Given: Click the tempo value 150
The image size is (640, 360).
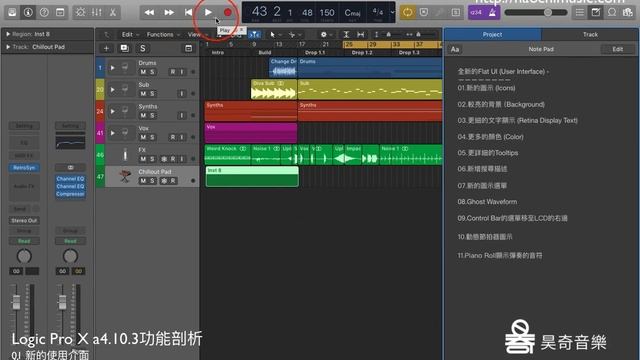Looking at the screenshot, I should point(327,13).
